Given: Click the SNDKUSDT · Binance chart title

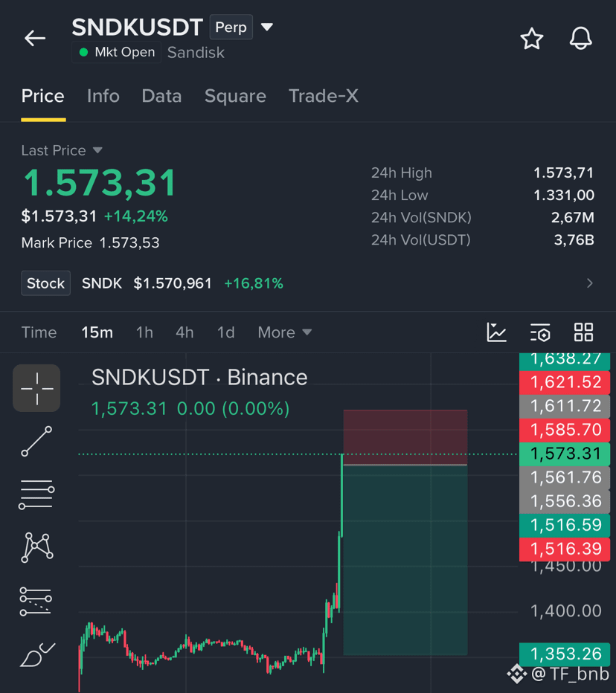Looking at the screenshot, I should [x=199, y=378].
